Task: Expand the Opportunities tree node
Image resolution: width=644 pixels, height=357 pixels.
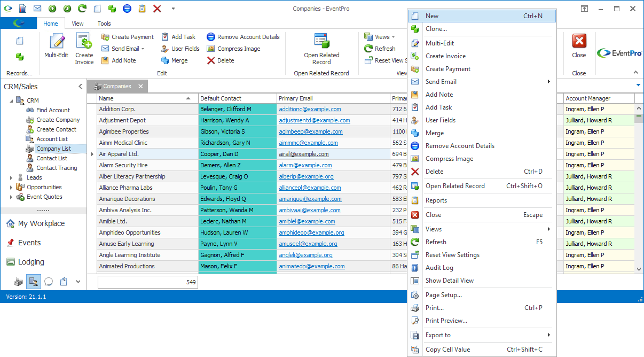Action: 11,187
